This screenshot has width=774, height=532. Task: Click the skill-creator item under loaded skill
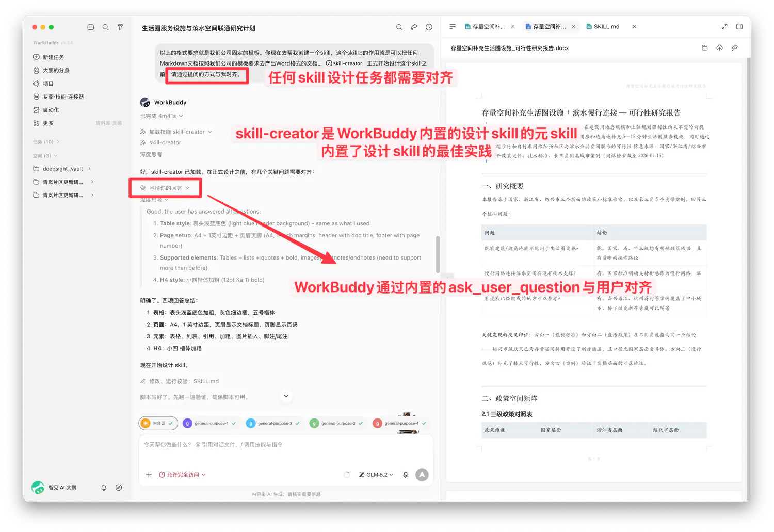160,143
